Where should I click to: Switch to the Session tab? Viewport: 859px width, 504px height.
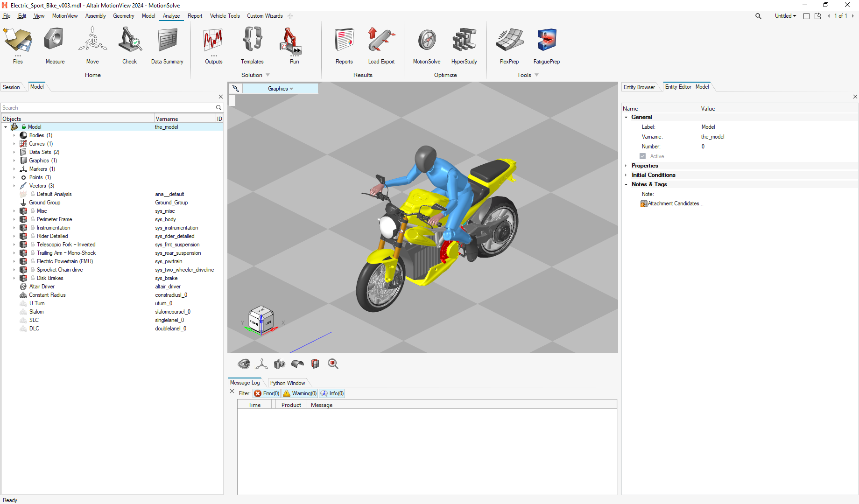(11, 87)
